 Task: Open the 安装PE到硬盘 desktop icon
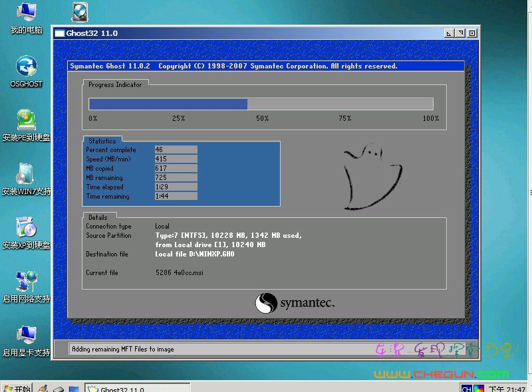tap(26, 126)
